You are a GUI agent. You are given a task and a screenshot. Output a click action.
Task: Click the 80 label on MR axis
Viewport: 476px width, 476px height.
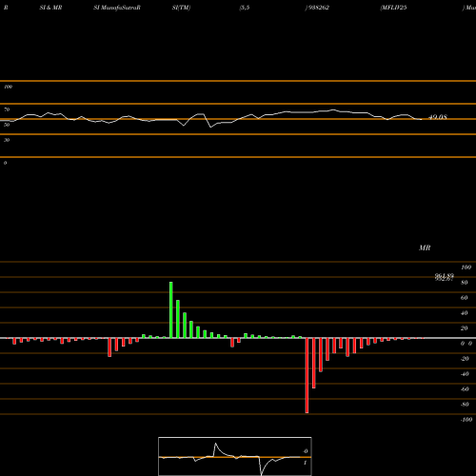tap(465, 283)
